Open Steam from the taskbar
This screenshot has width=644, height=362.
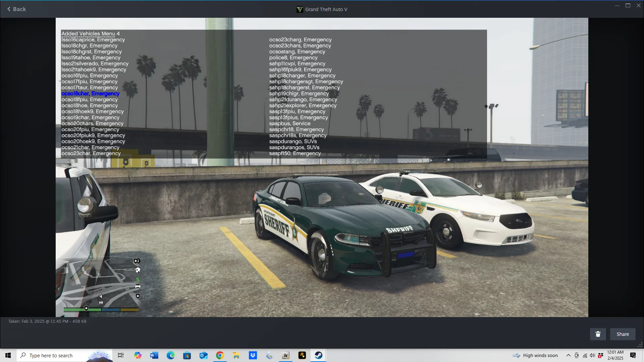(318, 355)
